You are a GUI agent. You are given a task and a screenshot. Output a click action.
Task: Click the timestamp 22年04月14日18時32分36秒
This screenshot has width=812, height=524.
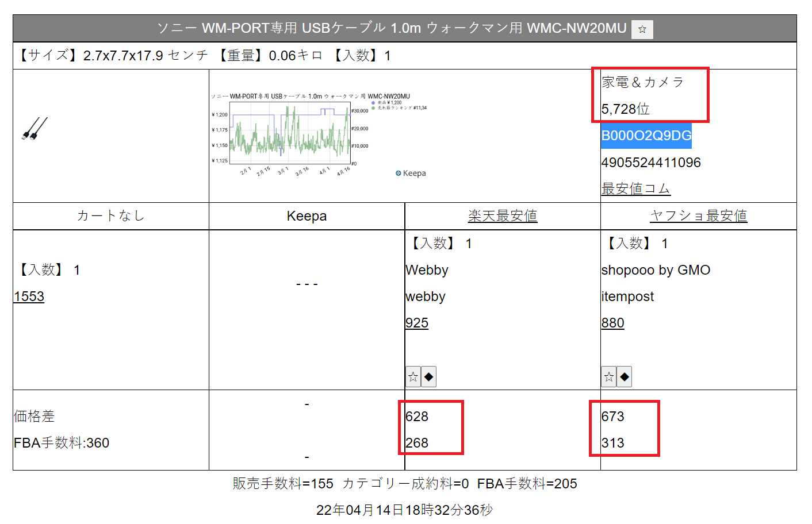click(405, 510)
